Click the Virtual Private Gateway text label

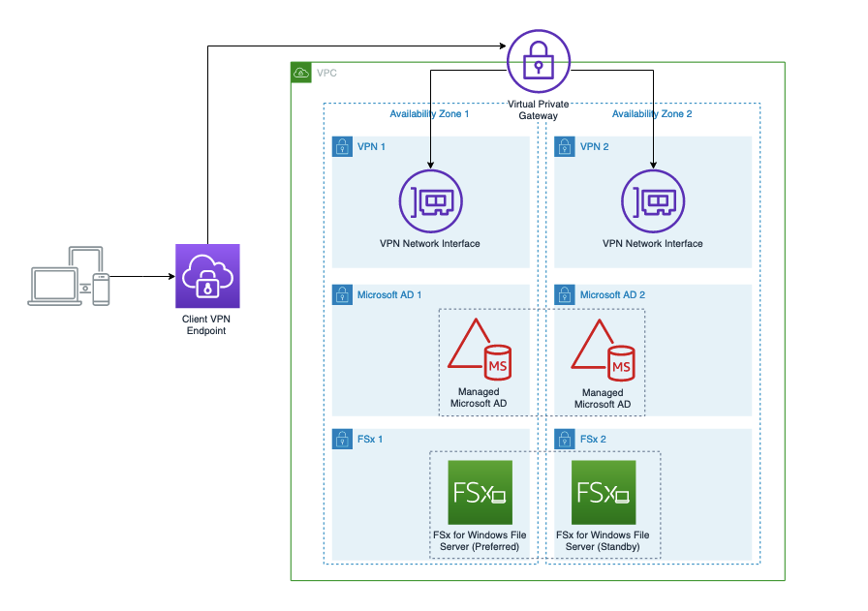[x=539, y=109]
